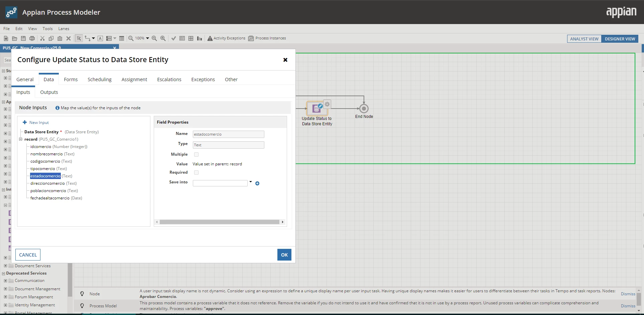Dismiss the Process Model recommendation
Viewport: 644px width, 315px height.
628,306
